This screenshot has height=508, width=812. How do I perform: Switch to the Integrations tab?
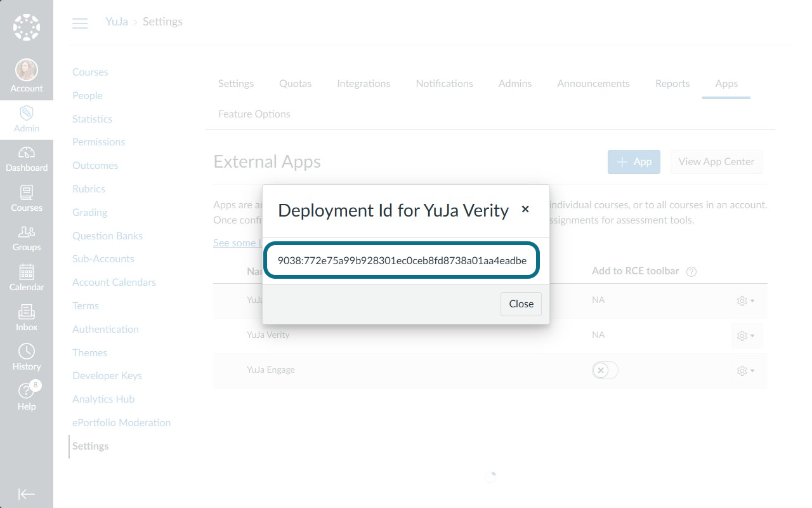363,84
